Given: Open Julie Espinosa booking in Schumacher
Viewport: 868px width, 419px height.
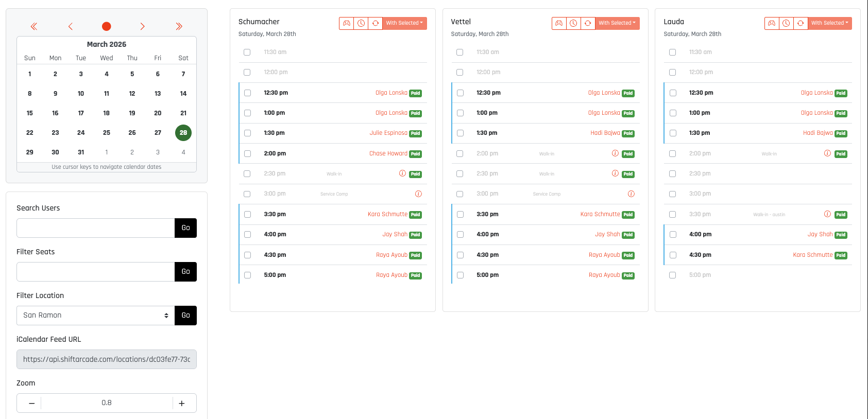Looking at the screenshot, I should (388, 133).
